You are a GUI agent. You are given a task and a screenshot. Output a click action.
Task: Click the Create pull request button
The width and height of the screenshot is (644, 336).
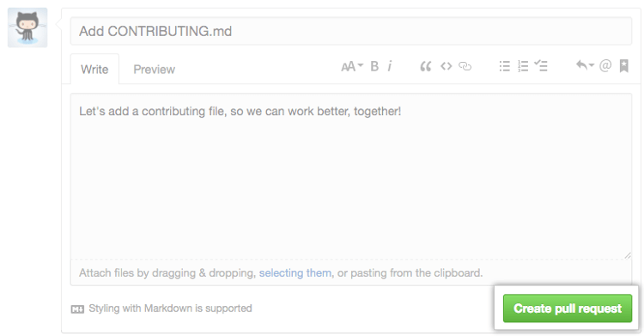coord(568,309)
